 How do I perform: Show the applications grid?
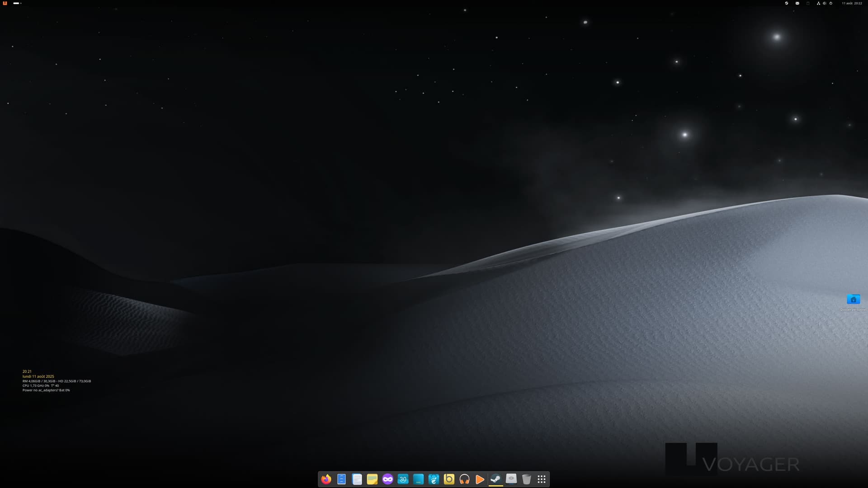point(542,479)
